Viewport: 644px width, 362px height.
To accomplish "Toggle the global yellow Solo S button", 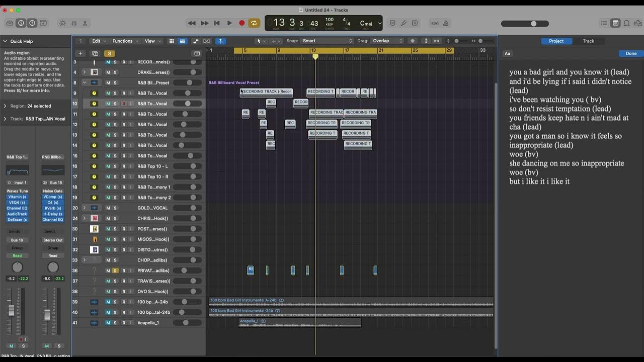I will [109, 53].
